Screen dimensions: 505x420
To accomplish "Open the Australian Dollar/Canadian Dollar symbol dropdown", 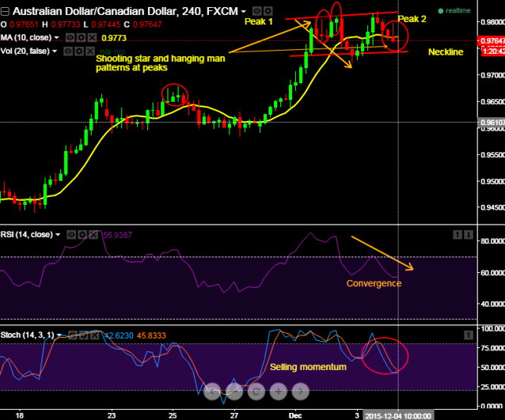I will (x=244, y=12).
